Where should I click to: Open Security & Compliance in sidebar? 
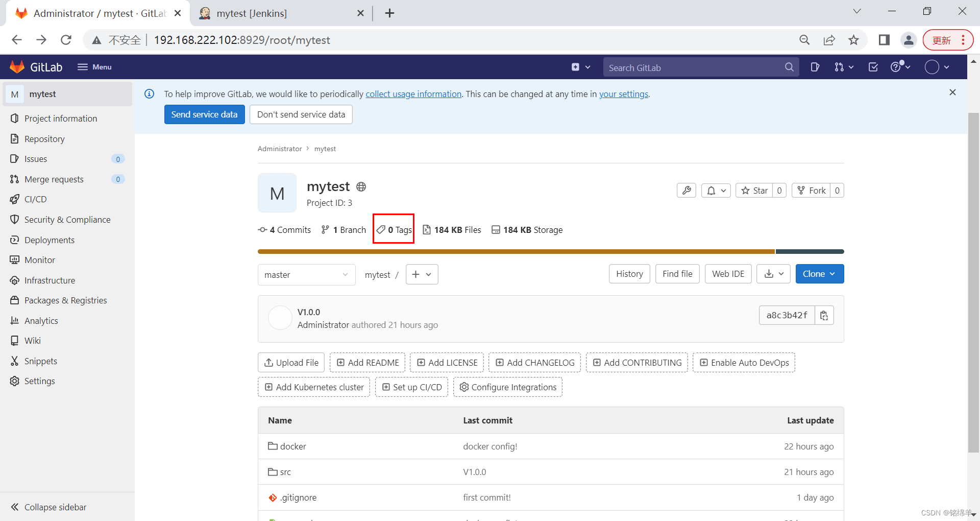[x=67, y=220]
